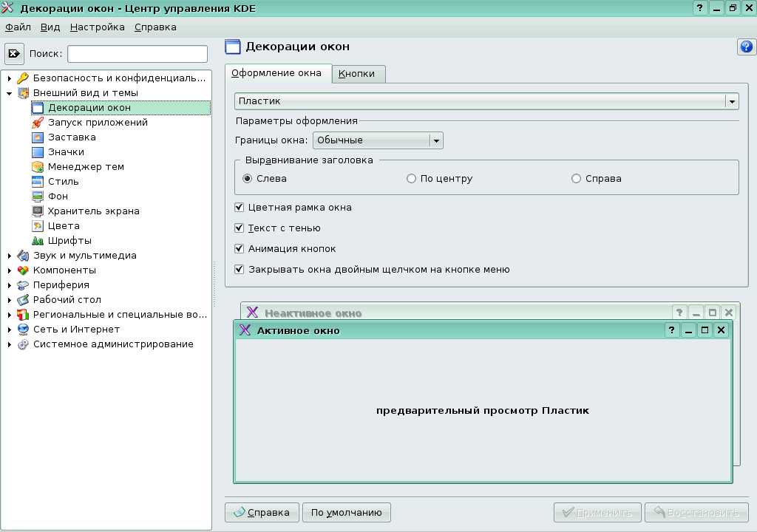Switch to the Кнопки tab
Image resolution: width=757 pixels, height=532 pixels.
tap(359, 74)
